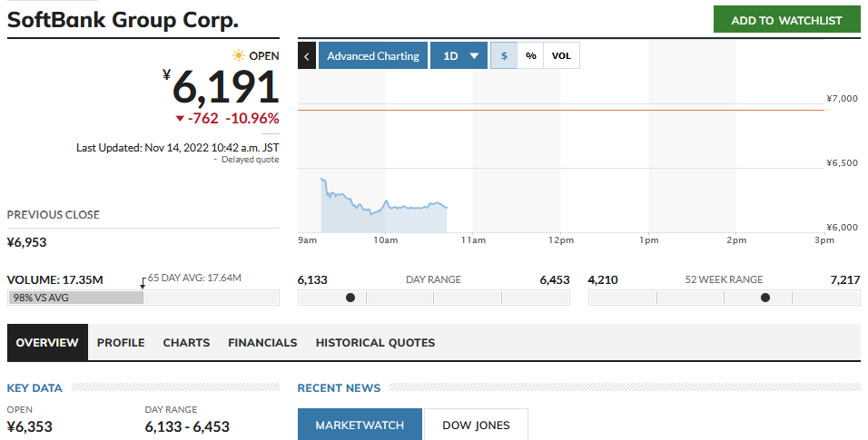This screenshot has height=440, width=868.
Task: Click the 10am time axis label
Action: click(385, 240)
